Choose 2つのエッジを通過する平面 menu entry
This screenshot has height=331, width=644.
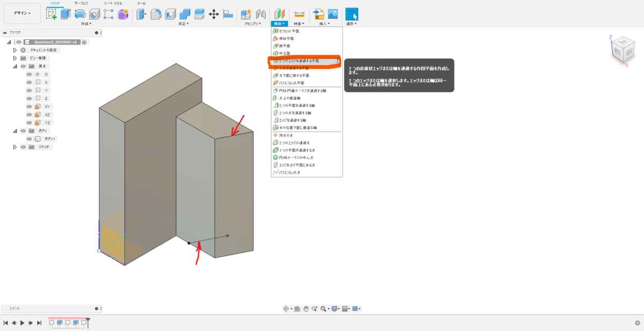(x=306, y=61)
